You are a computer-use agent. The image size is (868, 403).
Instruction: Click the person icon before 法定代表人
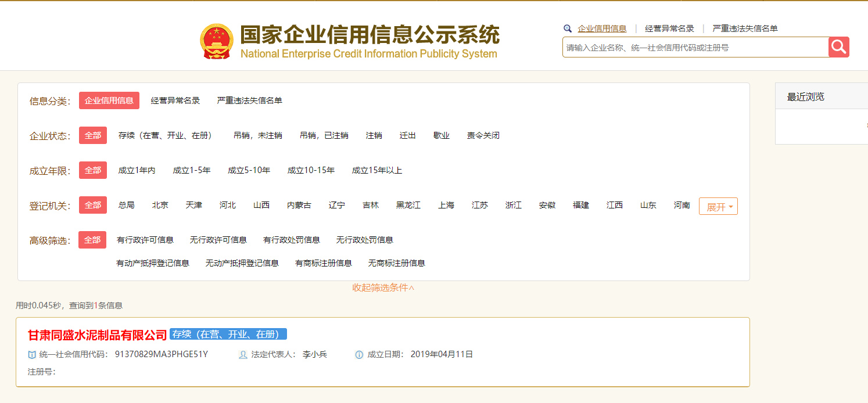[x=243, y=355]
